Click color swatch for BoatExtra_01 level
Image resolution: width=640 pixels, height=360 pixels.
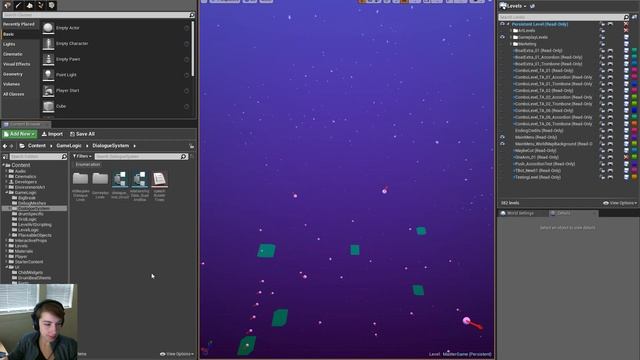click(634, 51)
